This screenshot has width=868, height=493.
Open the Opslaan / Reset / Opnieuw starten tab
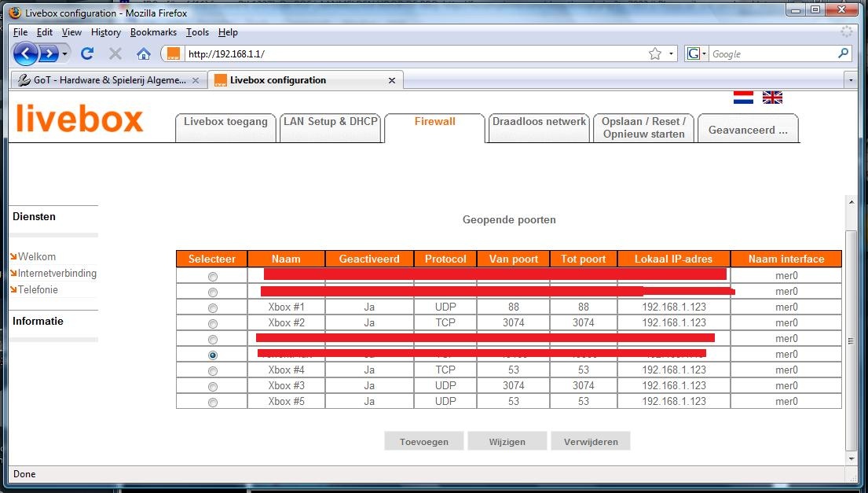pos(644,128)
